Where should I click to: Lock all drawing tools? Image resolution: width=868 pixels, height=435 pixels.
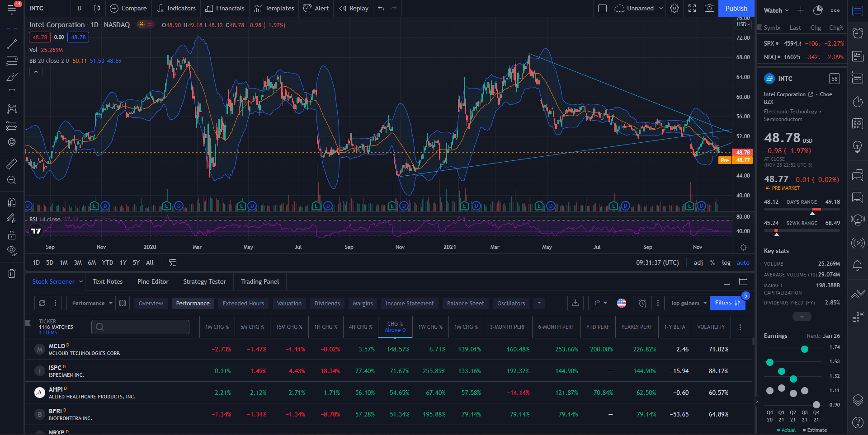(x=12, y=235)
